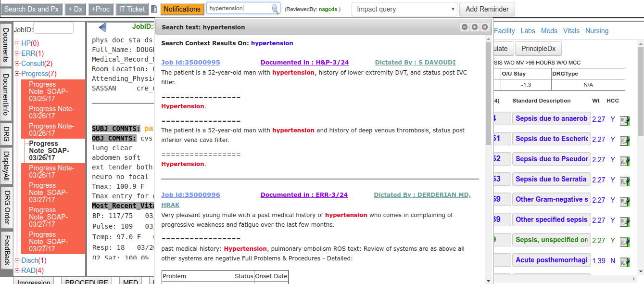644x284 pixels.
Task: Click edit icon for Acute posthemorrhagic row
Action: click(625, 262)
